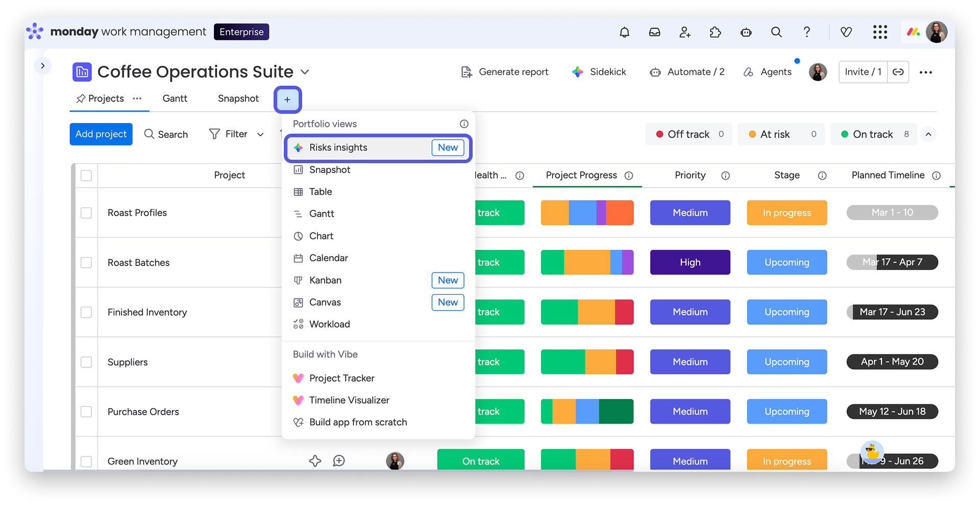Toggle the select-all checkbox in header

[86, 175]
